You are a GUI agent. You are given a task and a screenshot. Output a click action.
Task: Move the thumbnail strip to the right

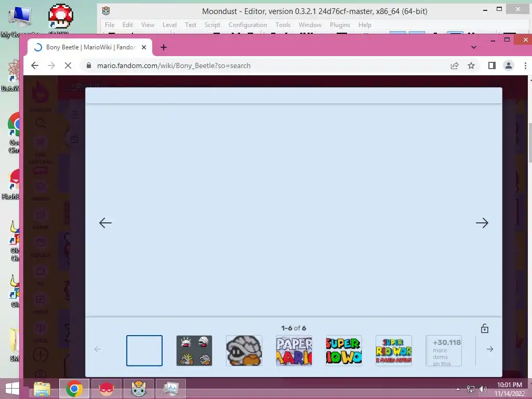click(x=489, y=349)
